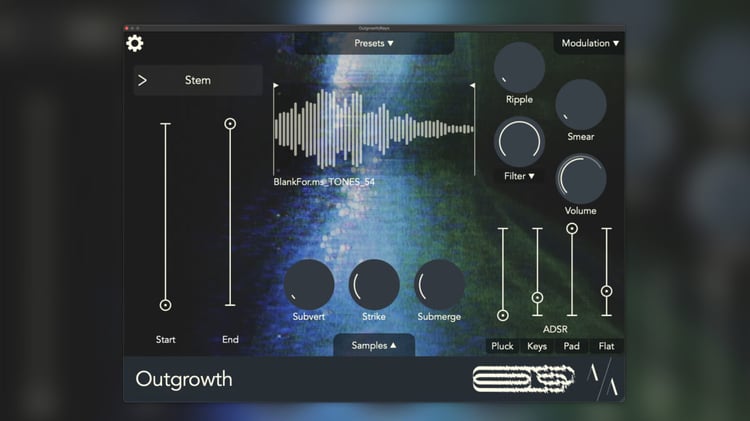Image resolution: width=750 pixels, height=421 pixels.
Task: Click the Subvert knob
Action: [309, 285]
